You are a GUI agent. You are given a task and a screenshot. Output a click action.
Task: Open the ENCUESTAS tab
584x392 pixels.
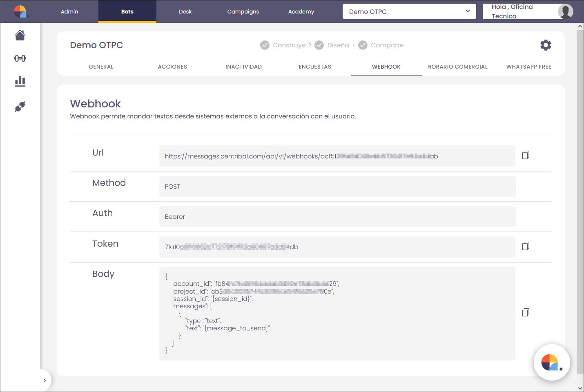click(x=315, y=67)
